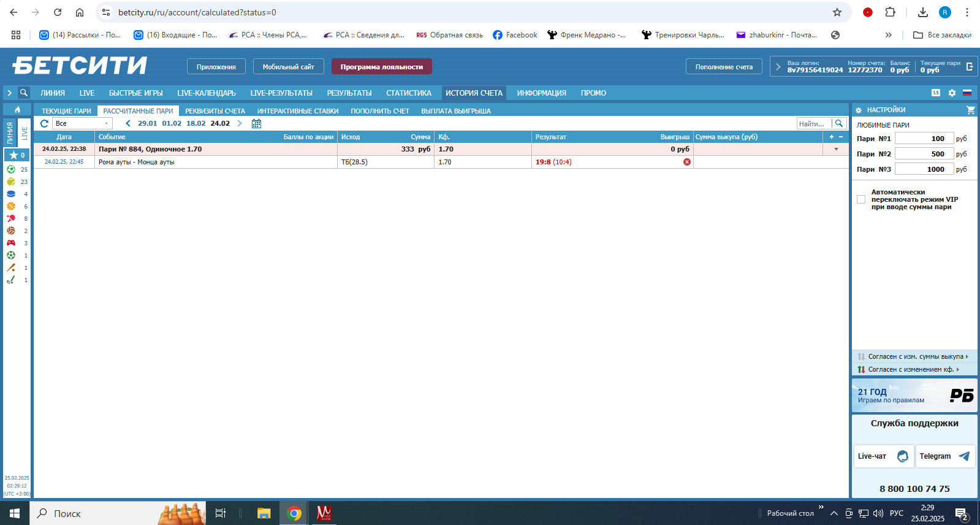Screen dimensions: 980x525
Task: Click the Telegram support icon
Action: point(963,456)
